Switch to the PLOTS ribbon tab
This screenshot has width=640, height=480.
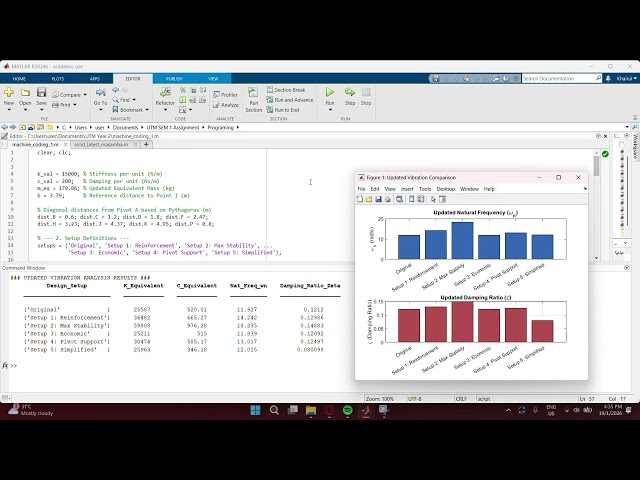[58, 79]
